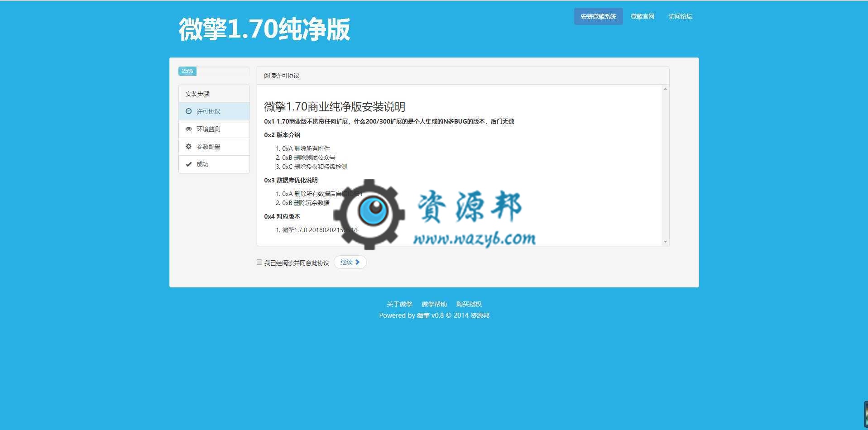Click the 购买授权 footer link
Viewport: 868px width, 430px height.
pyautogui.click(x=469, y=304)
